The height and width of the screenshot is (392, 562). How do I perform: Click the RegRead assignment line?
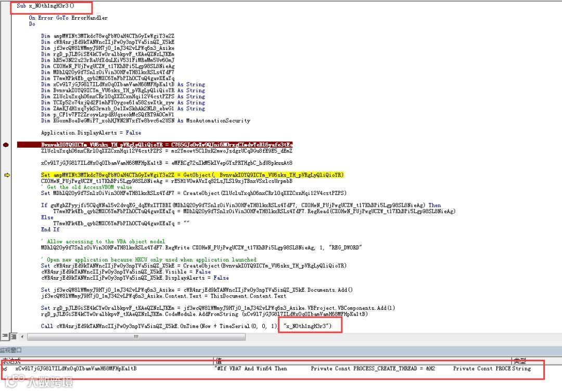click(254, 211)
